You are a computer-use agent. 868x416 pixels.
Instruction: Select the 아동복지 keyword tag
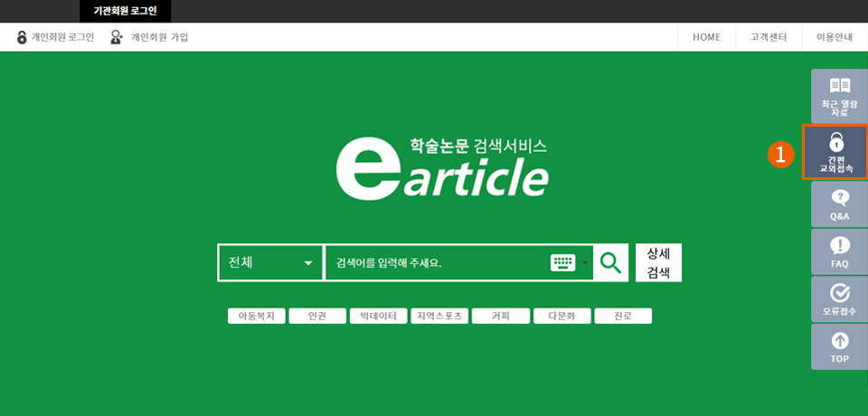pos(256,317)
